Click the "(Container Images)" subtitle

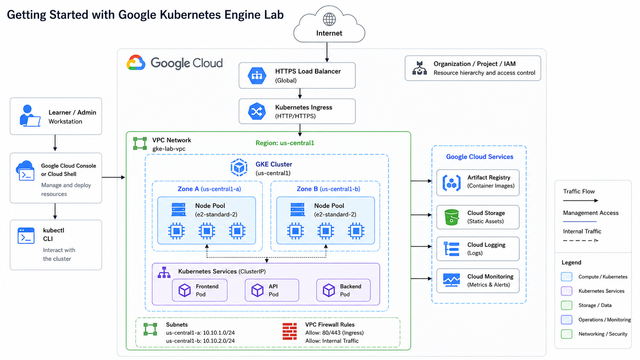point(491,186)
